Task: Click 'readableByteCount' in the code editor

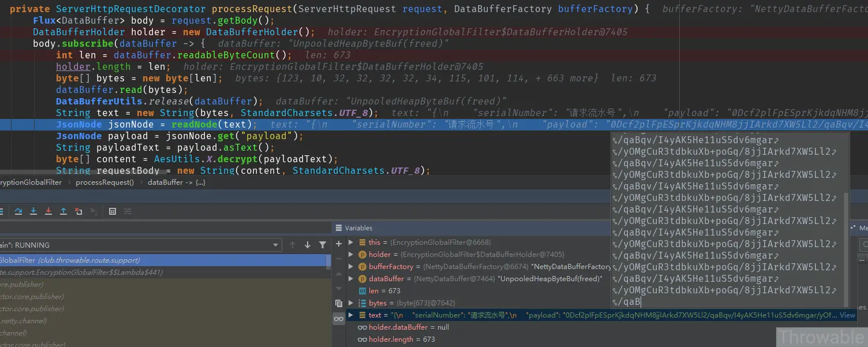Action: point(226,55)
